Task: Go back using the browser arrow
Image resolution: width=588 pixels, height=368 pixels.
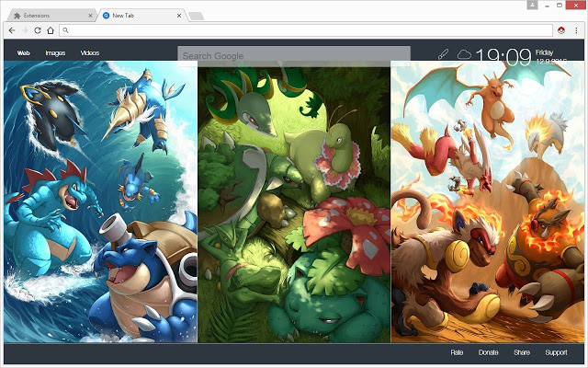Action: [12, 30]
